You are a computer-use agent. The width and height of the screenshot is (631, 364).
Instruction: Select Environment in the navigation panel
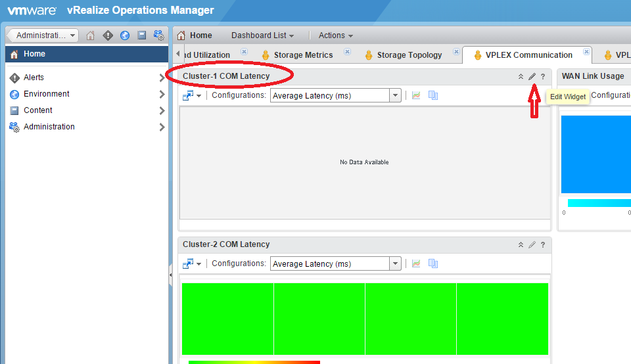point(87,94)
